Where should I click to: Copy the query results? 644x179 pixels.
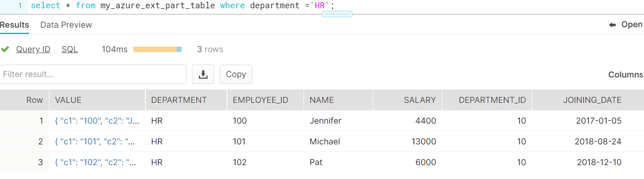(x=236, y=74)
